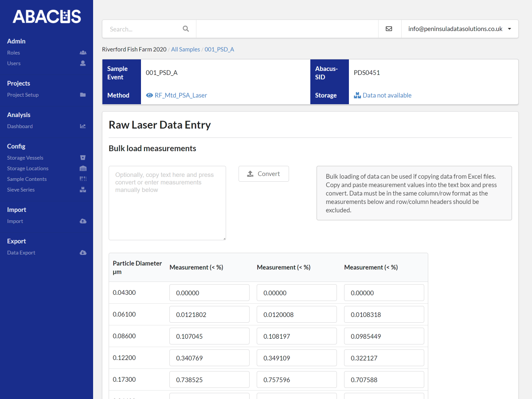
Task: Open the Dashboard chart icon
Action: [82, 126]
